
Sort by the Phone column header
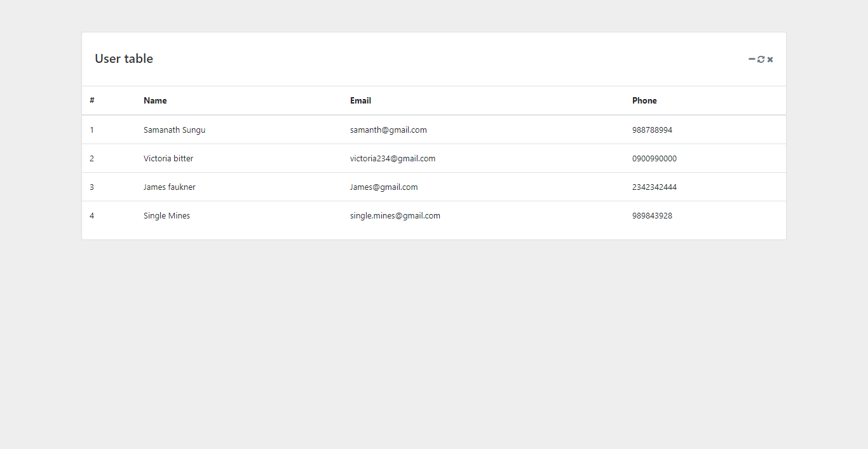[x=644, y=100]
